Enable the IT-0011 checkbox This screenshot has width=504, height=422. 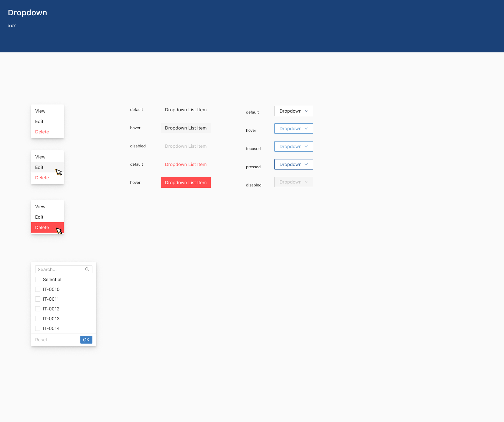pos(38,299)
